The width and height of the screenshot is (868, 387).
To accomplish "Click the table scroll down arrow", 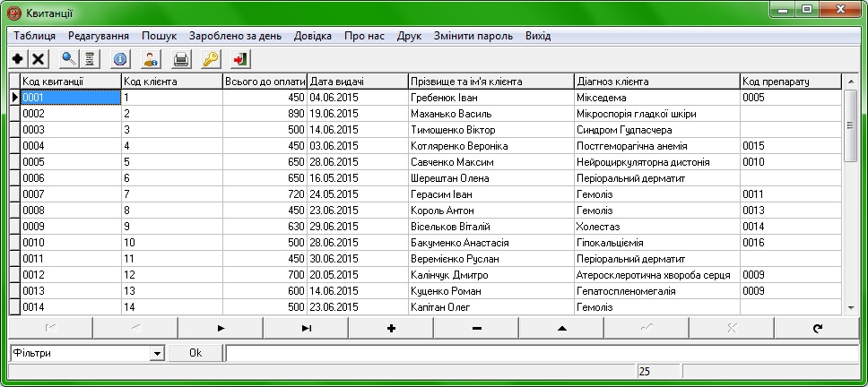I will click(x=851, y=307).
